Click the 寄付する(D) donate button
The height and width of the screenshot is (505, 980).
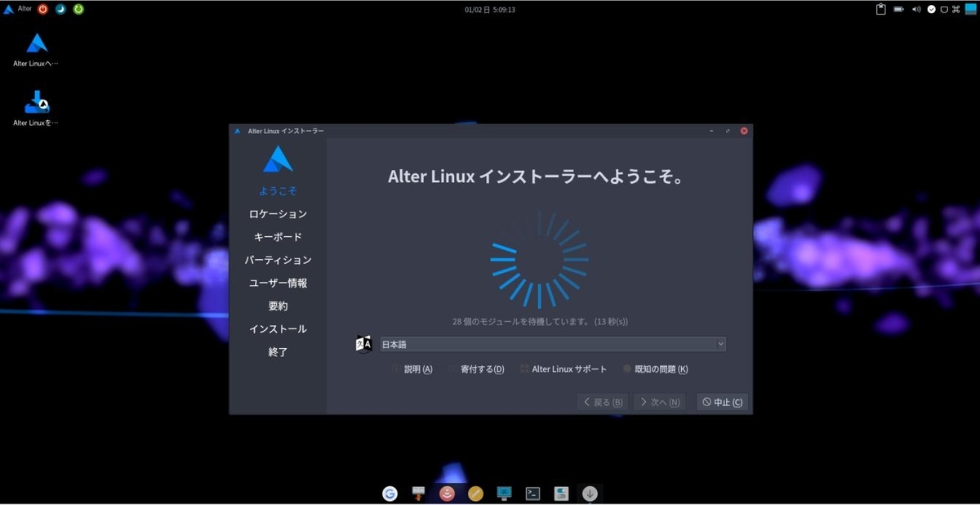(x=476, y=369)
